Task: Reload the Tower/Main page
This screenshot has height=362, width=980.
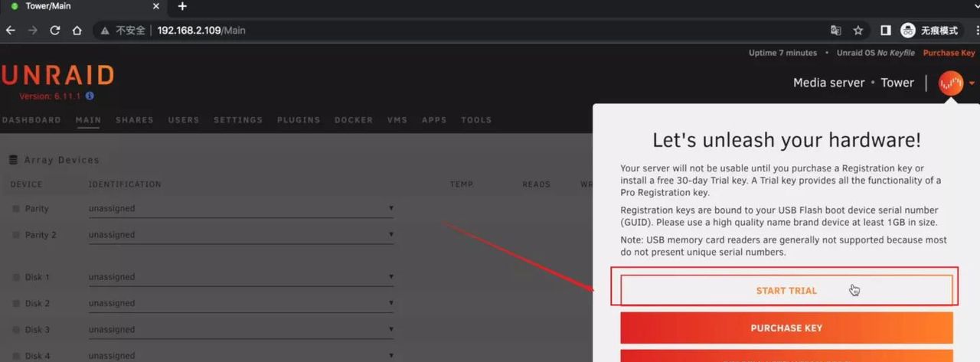Action: 54,31
